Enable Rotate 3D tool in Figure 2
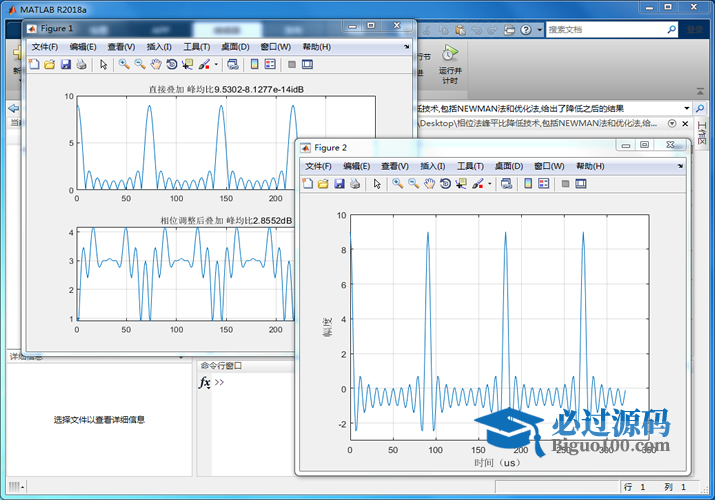Image resolution: width=715 pixels, height=500 pixels. point(445,184)
